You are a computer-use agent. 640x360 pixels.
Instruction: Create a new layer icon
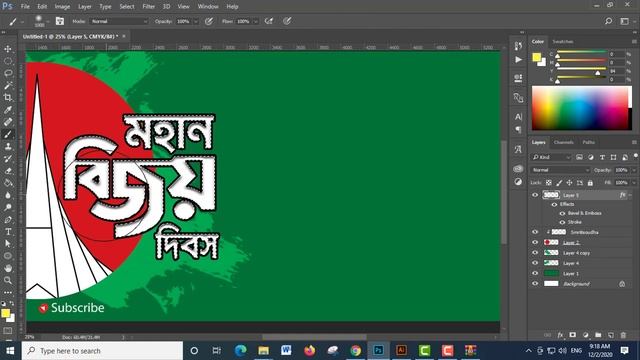coord(611,335)
